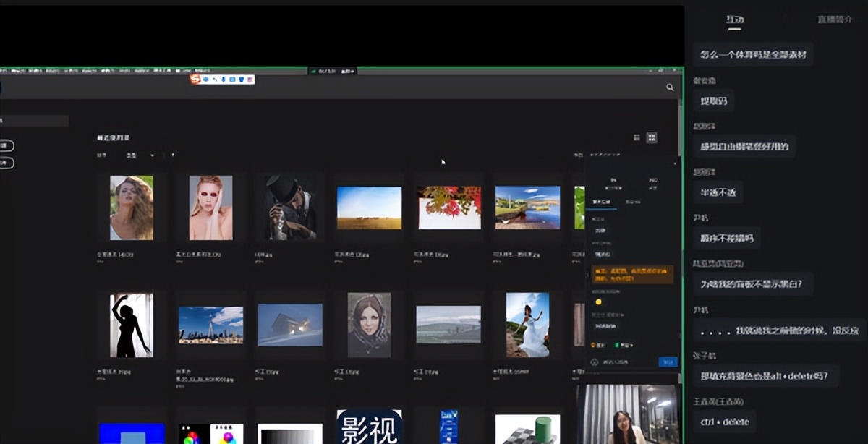Viewport: 868px width, 444px height.
Task: Open the dancer silhouette thumbnail
Action: [x=131, y=325]
